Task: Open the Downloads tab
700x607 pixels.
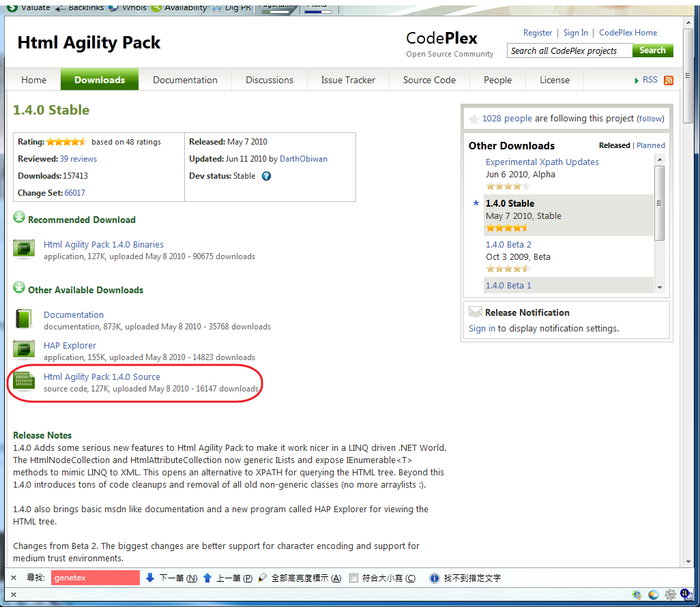Action: (100, 80)
